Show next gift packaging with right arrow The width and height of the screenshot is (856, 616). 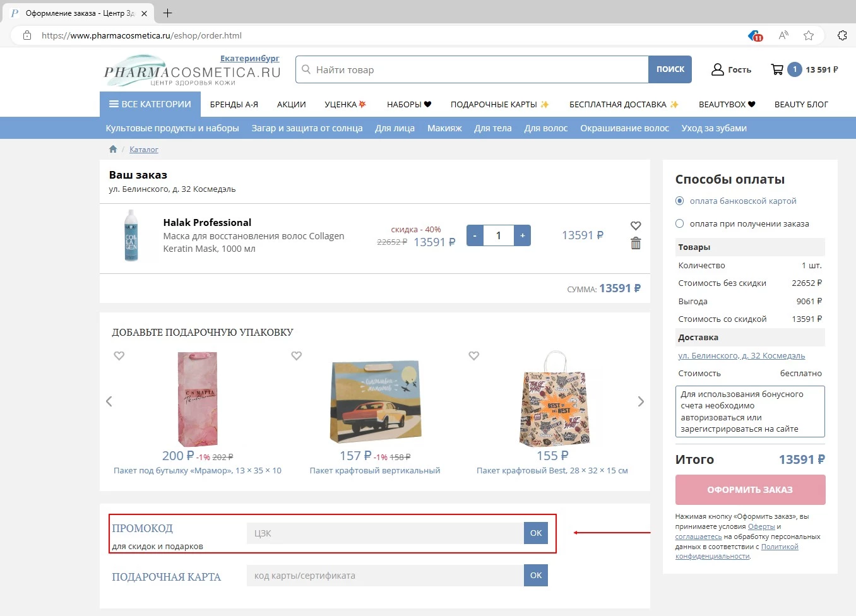point(641,401)
